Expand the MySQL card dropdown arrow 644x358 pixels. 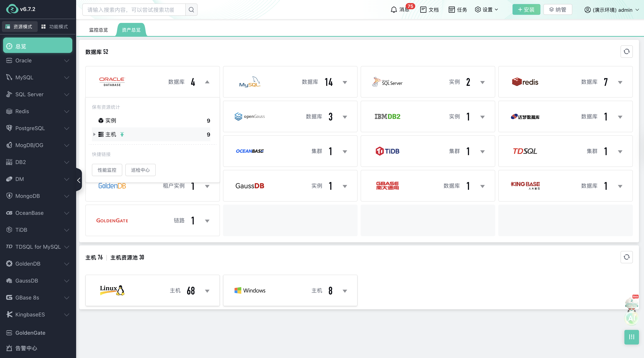point(345,82)
